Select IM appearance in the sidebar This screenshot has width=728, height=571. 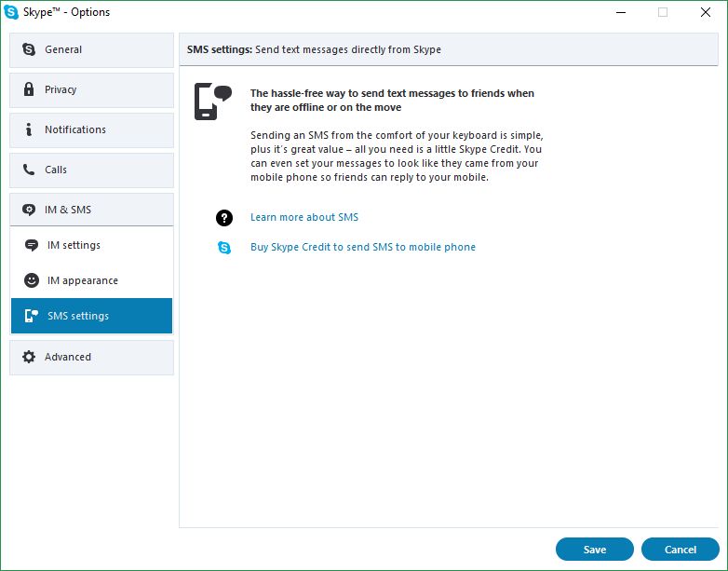(91, 280)
